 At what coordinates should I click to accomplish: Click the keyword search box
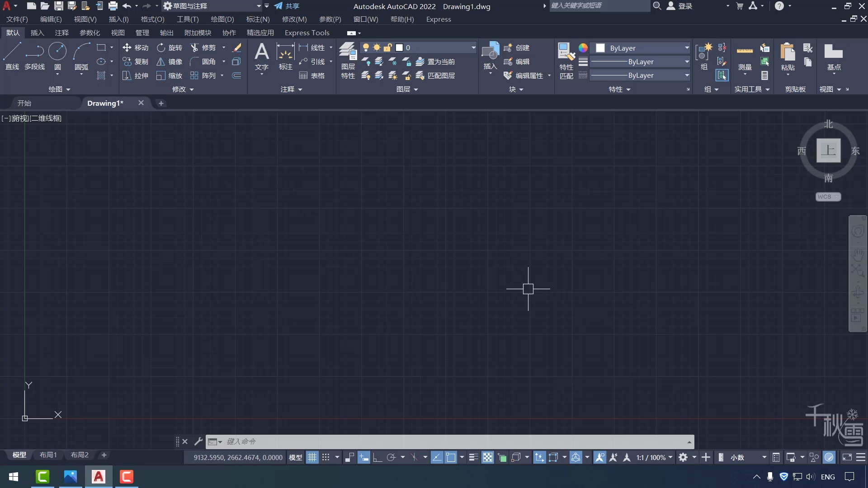coord(599,6)
